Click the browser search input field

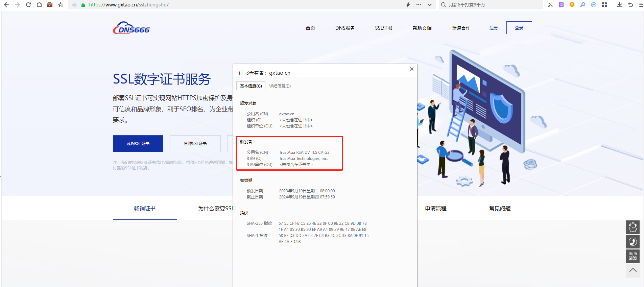[494, 5]
